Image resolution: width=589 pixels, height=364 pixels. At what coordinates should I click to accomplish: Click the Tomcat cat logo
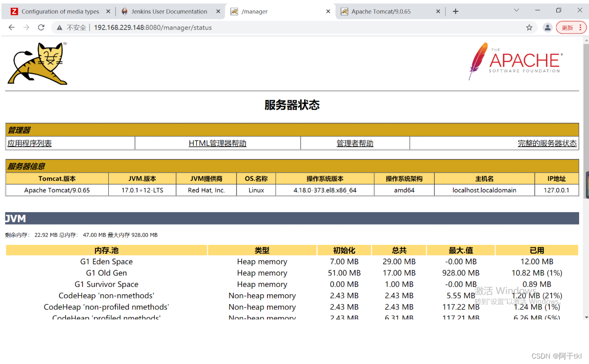[37, 63]
